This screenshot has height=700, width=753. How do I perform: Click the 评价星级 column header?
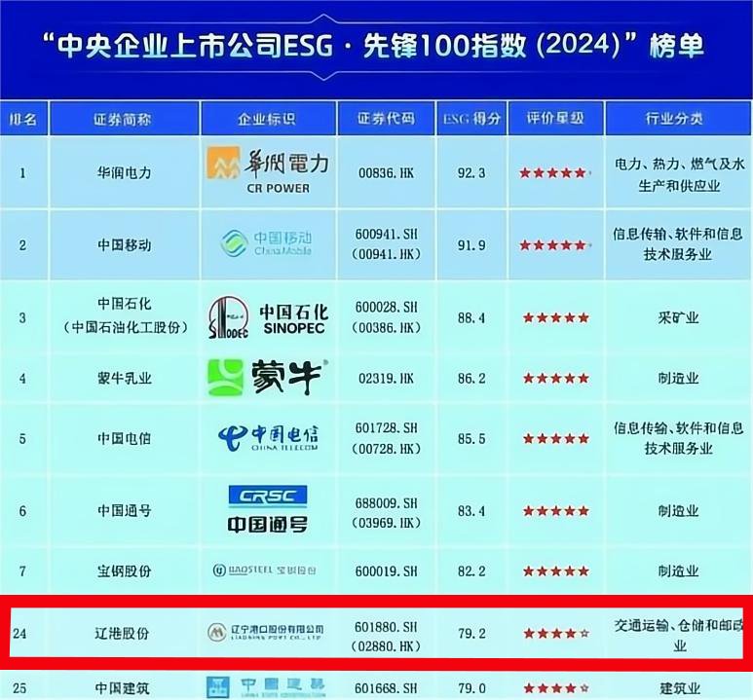pyautogui.click(x=555, y=118)
